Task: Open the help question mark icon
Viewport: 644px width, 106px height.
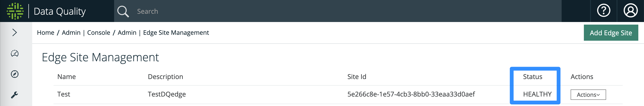Action: [x=604, y=11]
